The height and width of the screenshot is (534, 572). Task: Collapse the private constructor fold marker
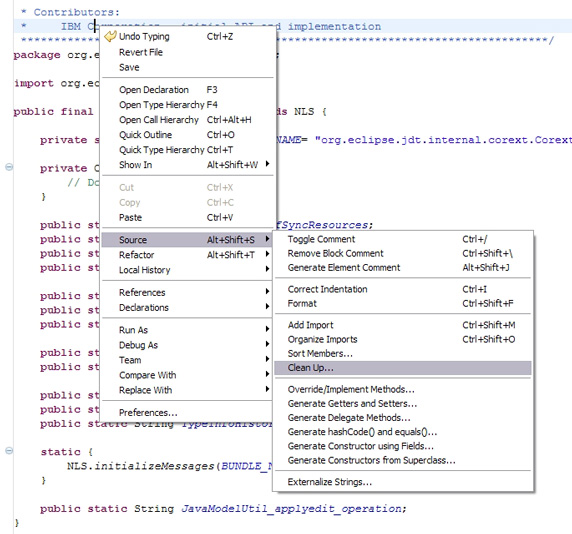(9, 167)
